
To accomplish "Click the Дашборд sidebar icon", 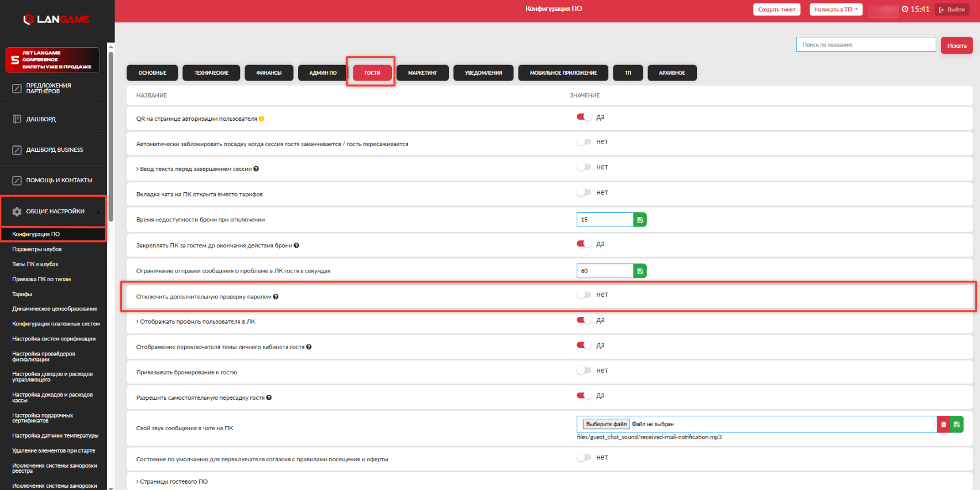I will (17, 119).
